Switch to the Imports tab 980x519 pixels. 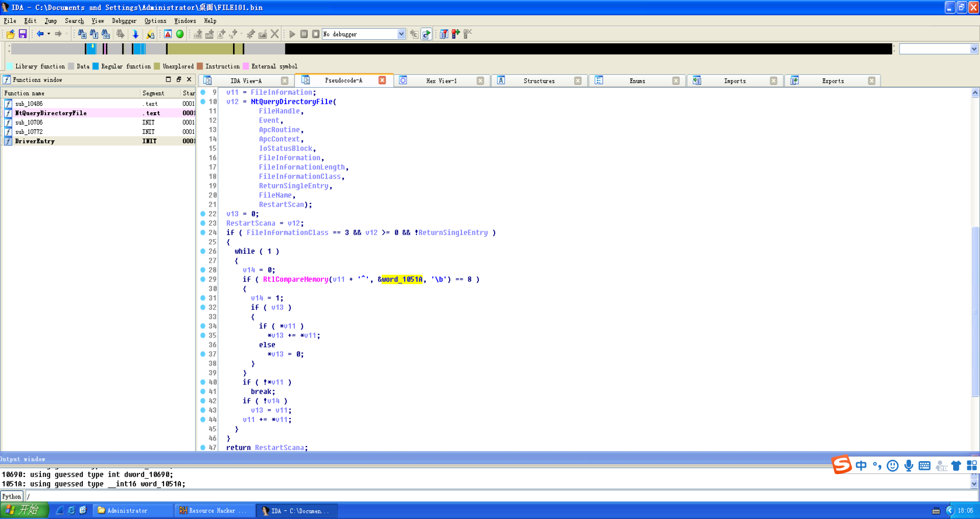point(735,81)
